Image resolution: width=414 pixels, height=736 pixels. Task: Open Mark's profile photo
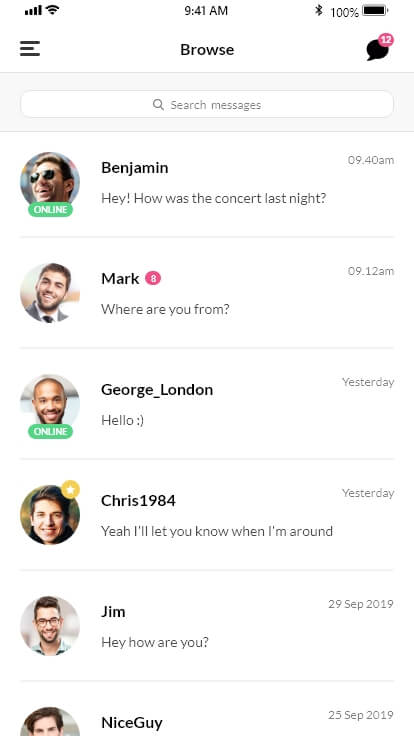(50, 293)
